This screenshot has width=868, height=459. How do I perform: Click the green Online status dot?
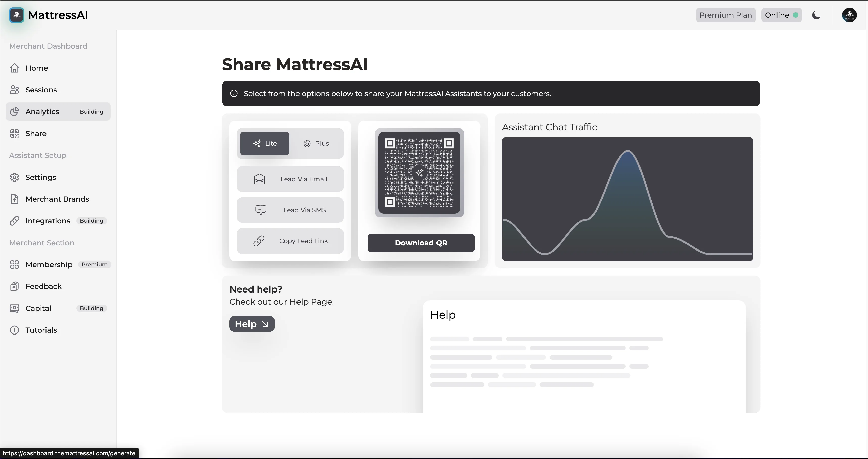click(795, 15)
